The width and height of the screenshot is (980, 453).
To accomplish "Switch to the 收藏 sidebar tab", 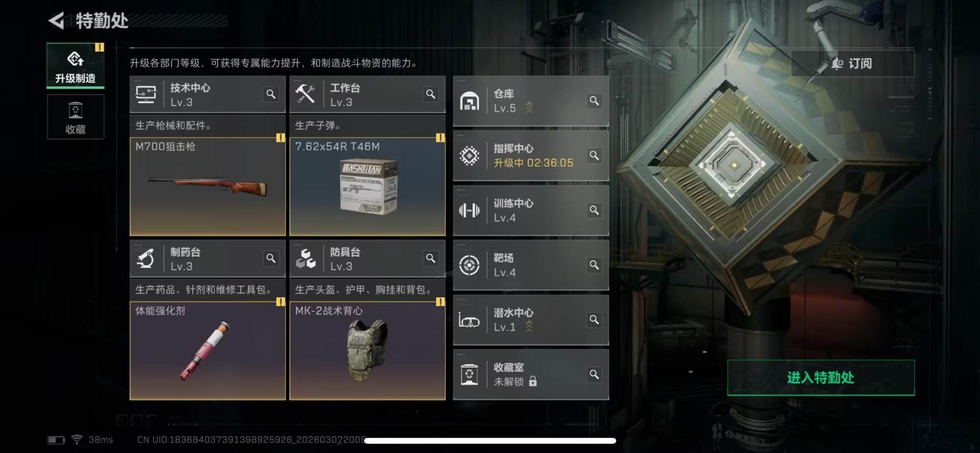I will click(76, 117).
